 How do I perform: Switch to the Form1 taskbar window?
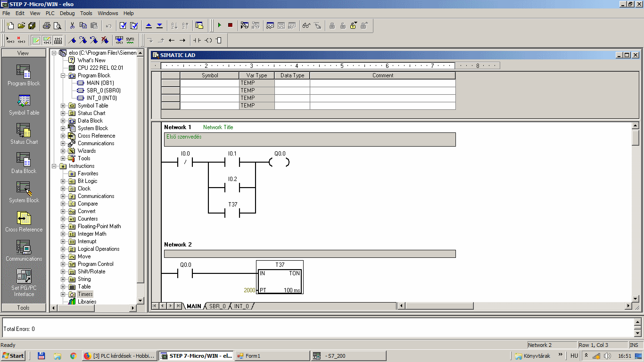point(272,356)
